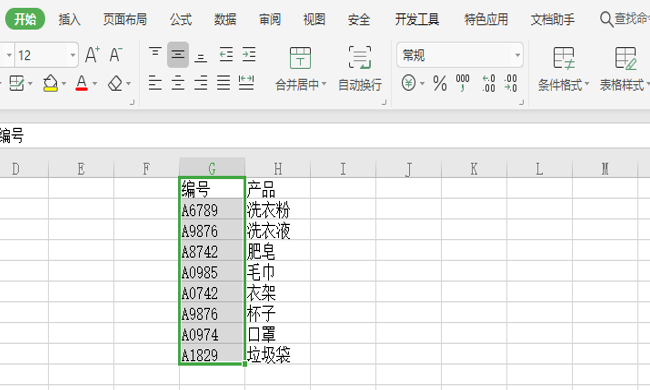Click the yellow fill color bucket
The image size is (650, 390).
(50, 83)
